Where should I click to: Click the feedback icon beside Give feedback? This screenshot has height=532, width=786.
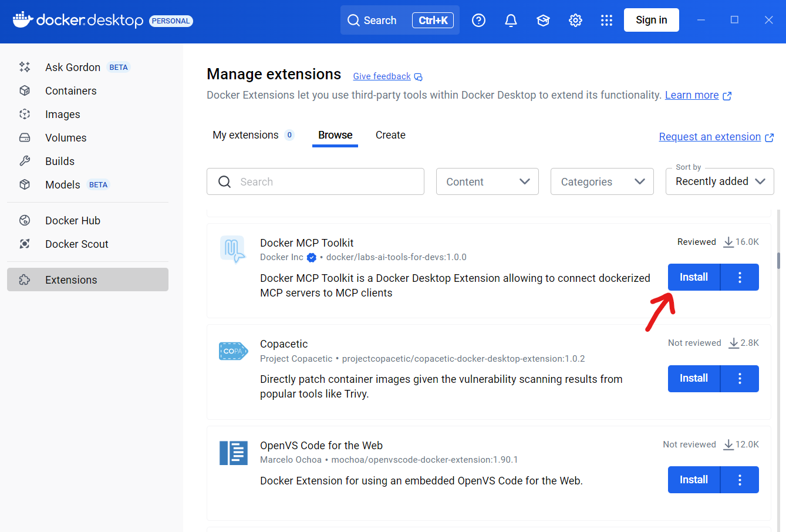[x=419, y=77]
